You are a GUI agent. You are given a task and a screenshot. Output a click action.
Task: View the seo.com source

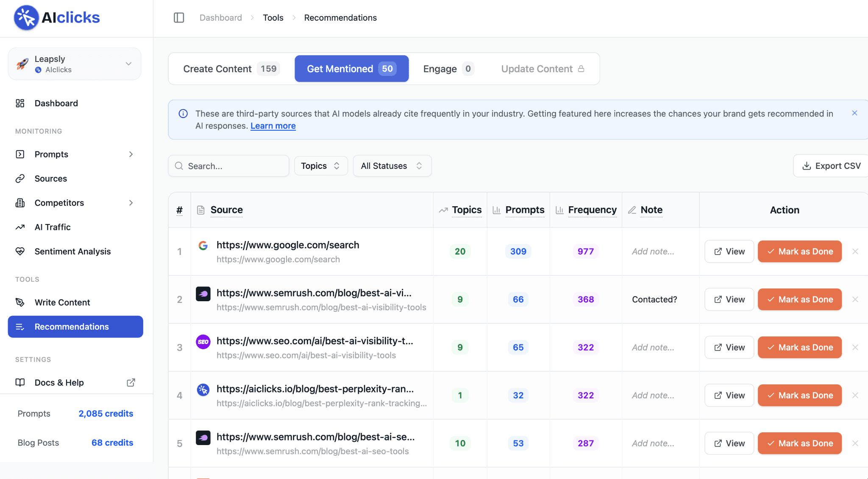pyautogui.click(x=729, y=347)
